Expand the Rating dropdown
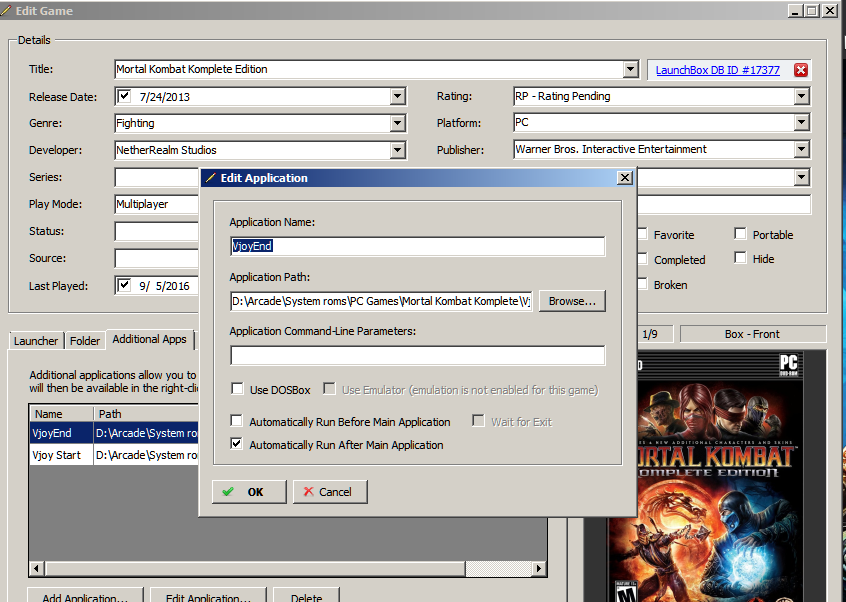This screenshot has height=602, width=846. click(801, 97)
